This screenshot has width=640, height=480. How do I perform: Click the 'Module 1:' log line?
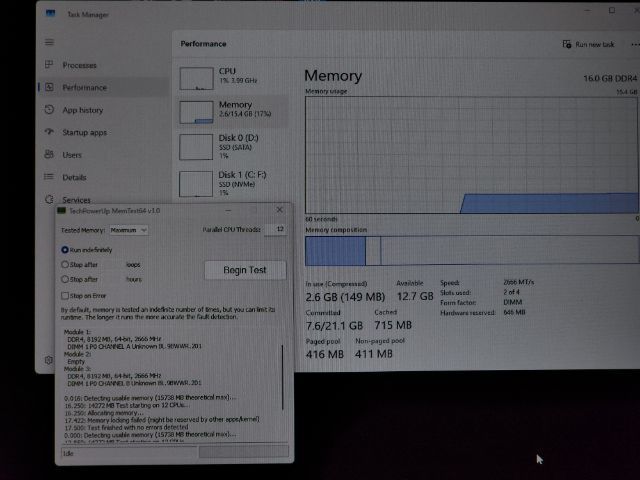(x=77, y=332)
